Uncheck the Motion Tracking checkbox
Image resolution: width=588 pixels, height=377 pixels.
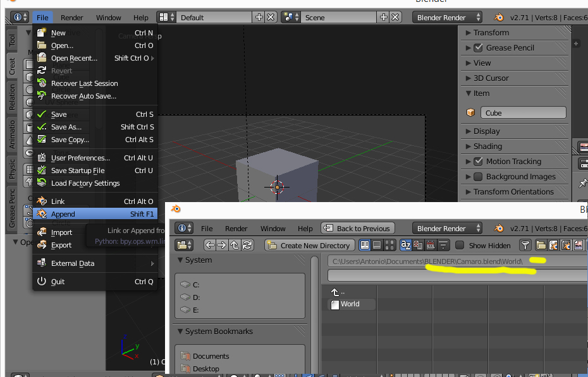[x=479, y=162]
